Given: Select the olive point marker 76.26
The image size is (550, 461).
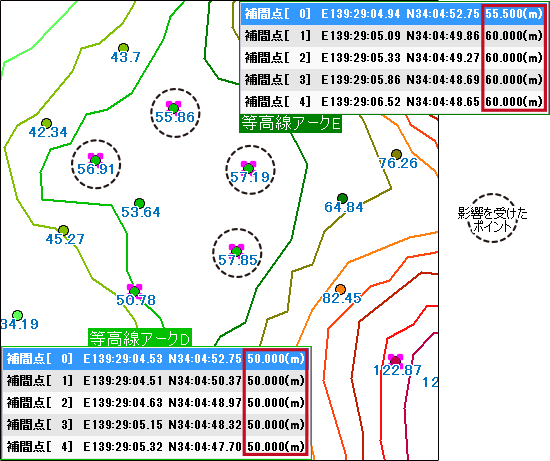Looking at the screenshot, I should [396, 154].
